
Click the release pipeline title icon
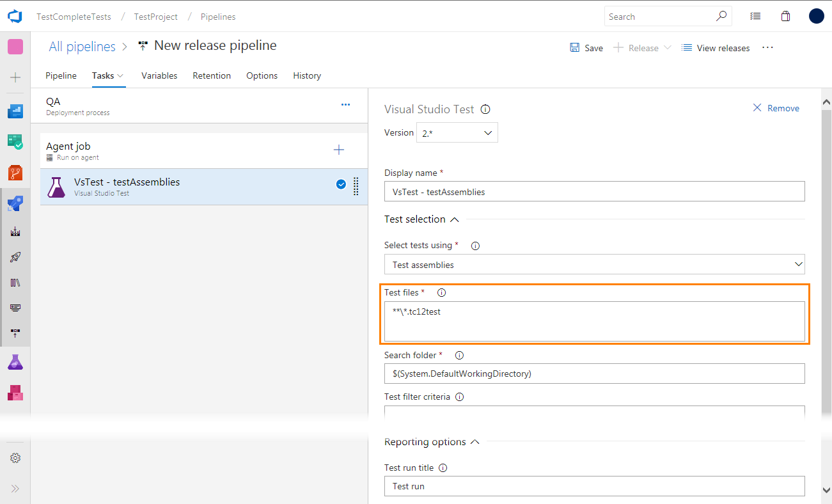[143, 46]
